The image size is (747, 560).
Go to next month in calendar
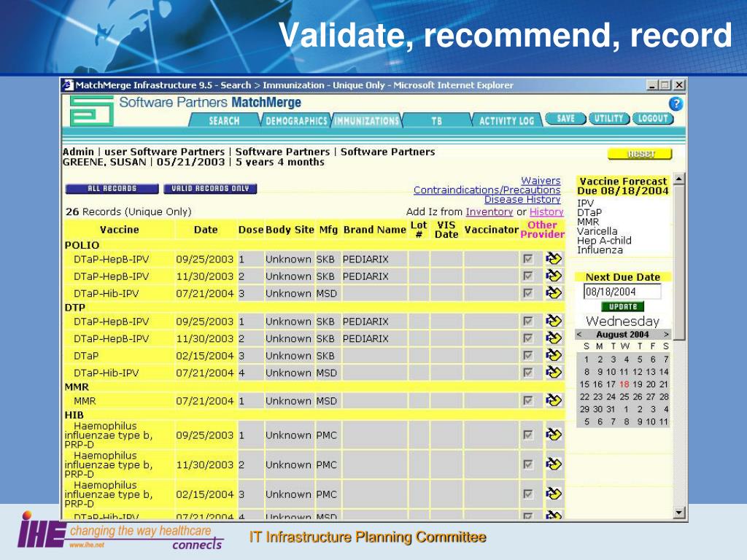point(666,334)
